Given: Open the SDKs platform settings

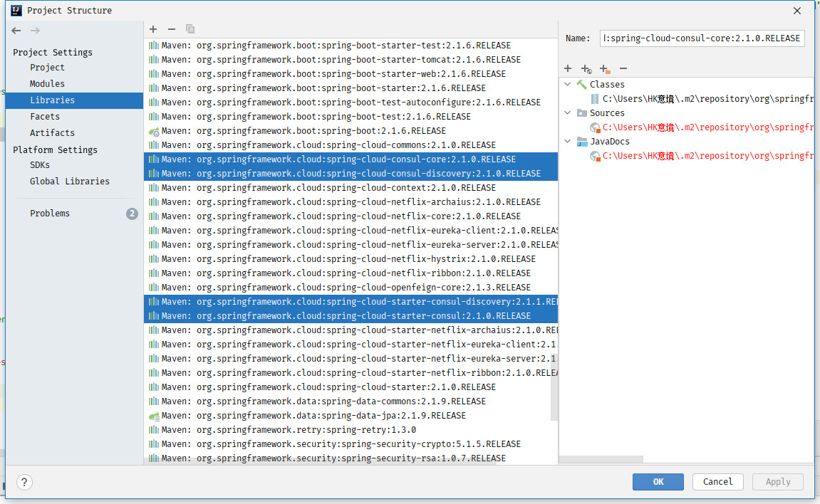Looking at the screenshot, I should click(x=40, y=165).
